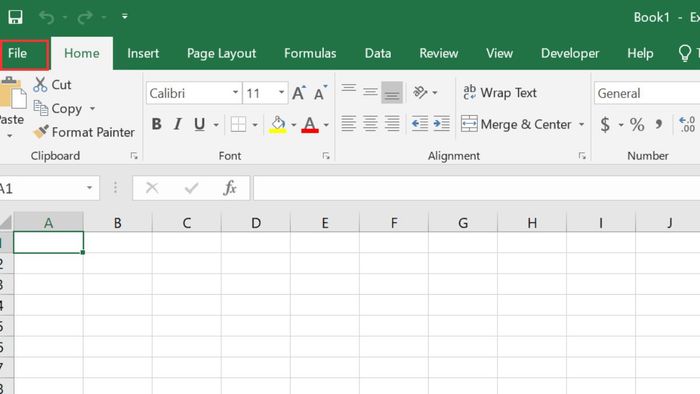The image size is (700, 394).
Task: Click inside the formula bar
Action: click(x=476, y=188)
